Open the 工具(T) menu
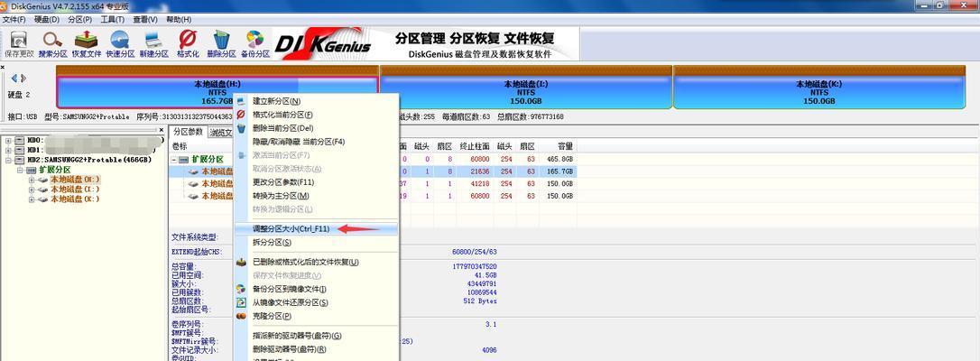 (x=113, y=19)
